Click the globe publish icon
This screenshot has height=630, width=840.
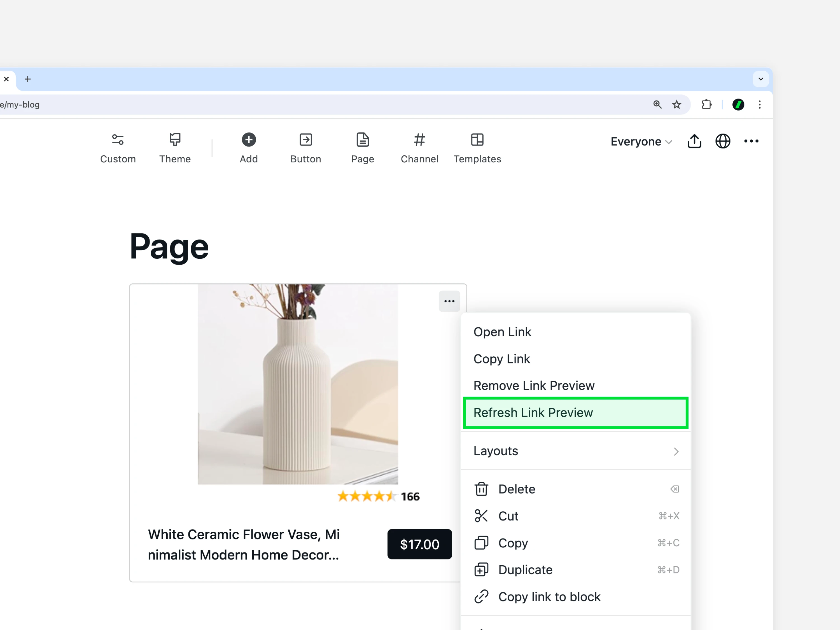(723, 141)
